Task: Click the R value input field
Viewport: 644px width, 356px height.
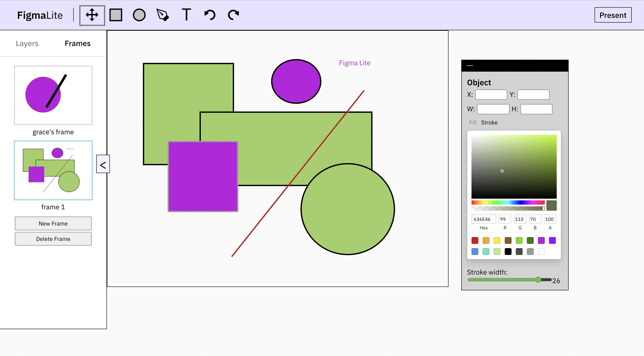Action: pyautogui.click(x=505, y=219)
